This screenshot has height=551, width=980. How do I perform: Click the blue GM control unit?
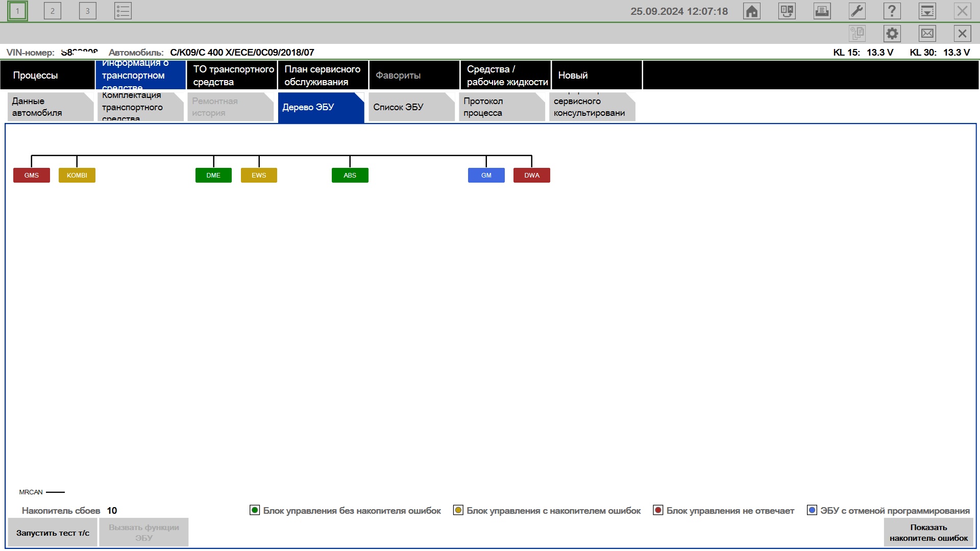coord(486,176)
